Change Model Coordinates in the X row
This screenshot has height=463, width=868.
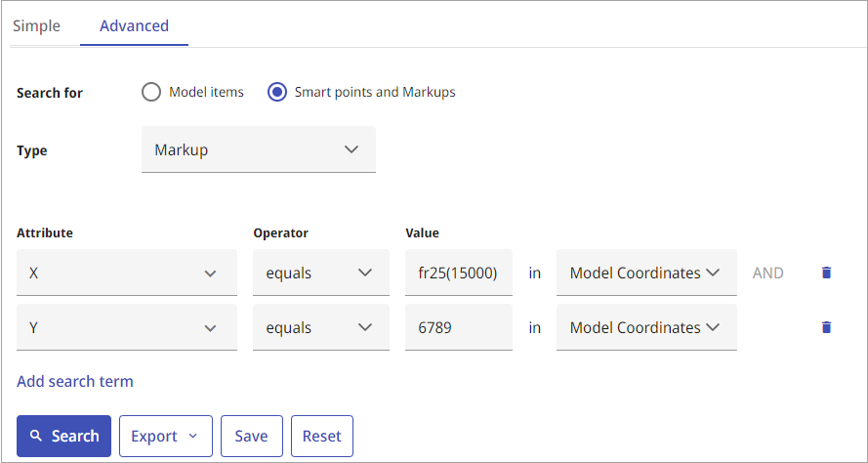coord(646,273)
